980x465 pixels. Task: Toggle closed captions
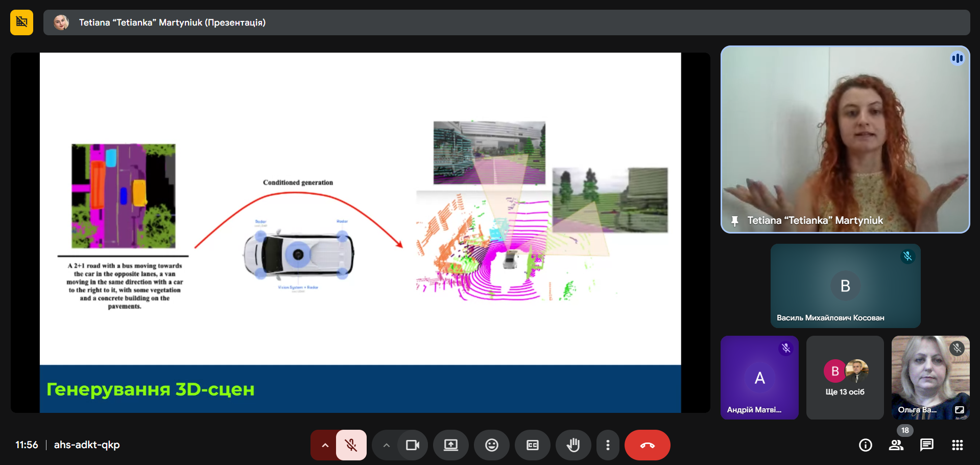(533, 445)
